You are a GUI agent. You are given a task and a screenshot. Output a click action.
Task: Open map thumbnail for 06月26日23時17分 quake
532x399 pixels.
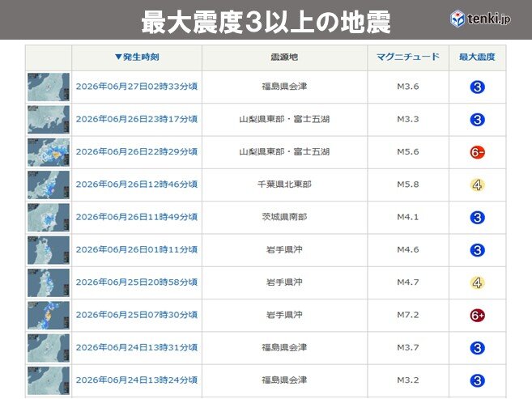point(49,119)
